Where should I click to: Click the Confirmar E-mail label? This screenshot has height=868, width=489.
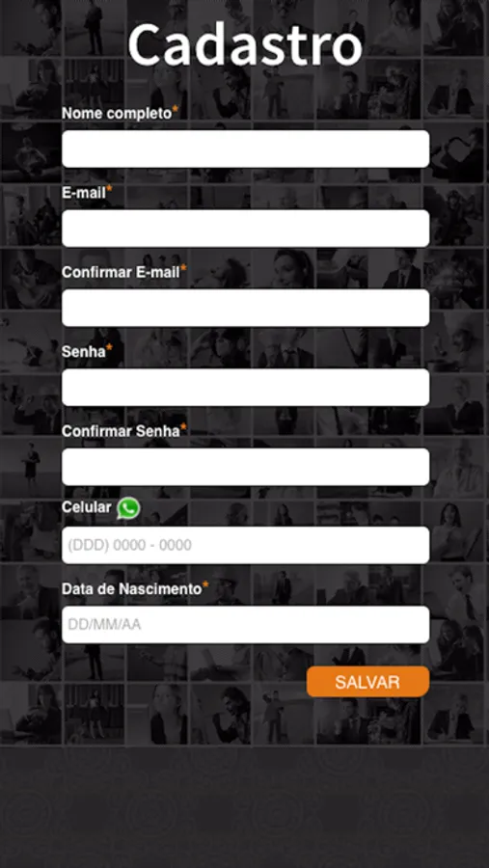click(x=121, y=272)
